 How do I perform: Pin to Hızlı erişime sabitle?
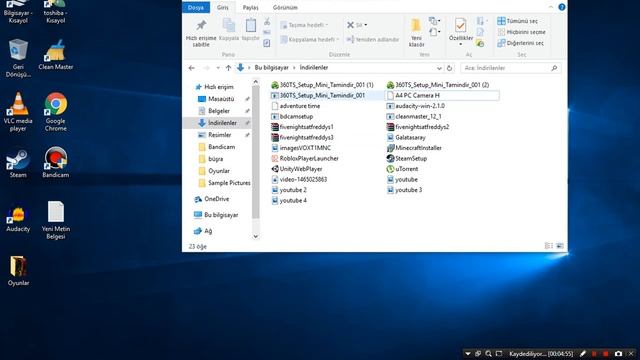click(201, 33)
